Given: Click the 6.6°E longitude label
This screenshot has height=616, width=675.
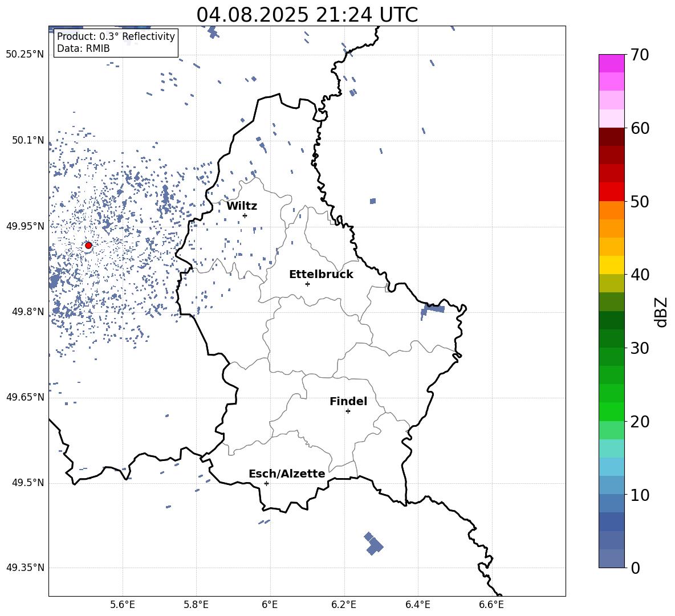Looking at the screenshot, I should click(x=491, y=605).
